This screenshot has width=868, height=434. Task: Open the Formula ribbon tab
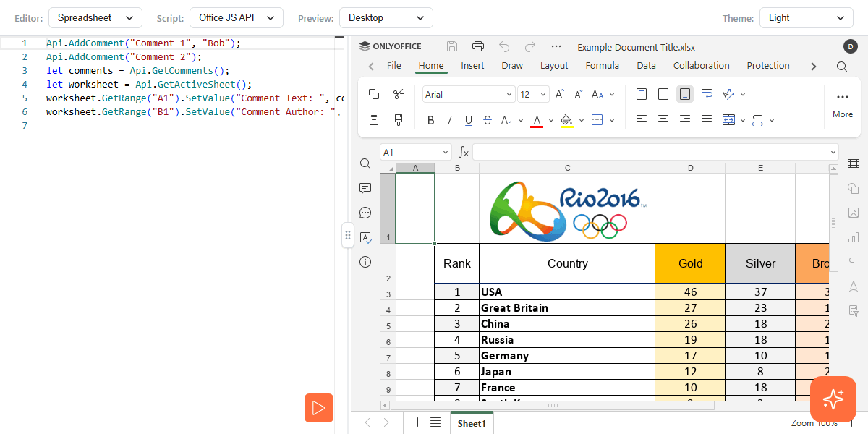pos(602,66)
